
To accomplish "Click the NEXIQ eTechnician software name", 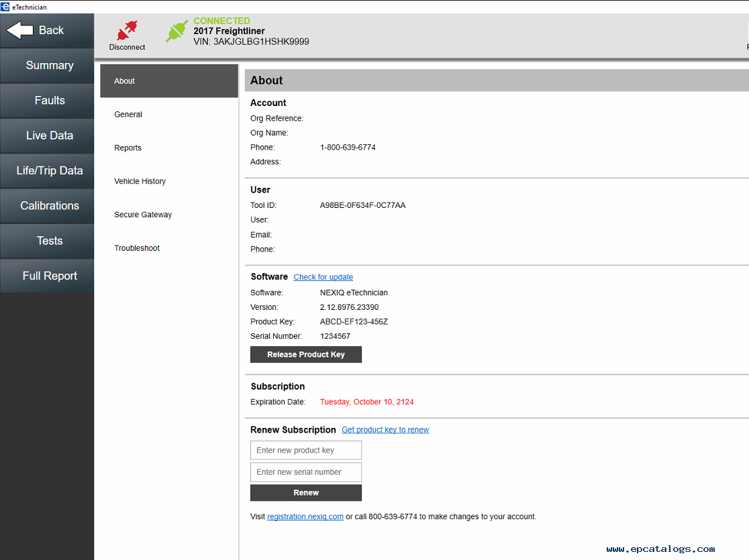I will 354,292.
